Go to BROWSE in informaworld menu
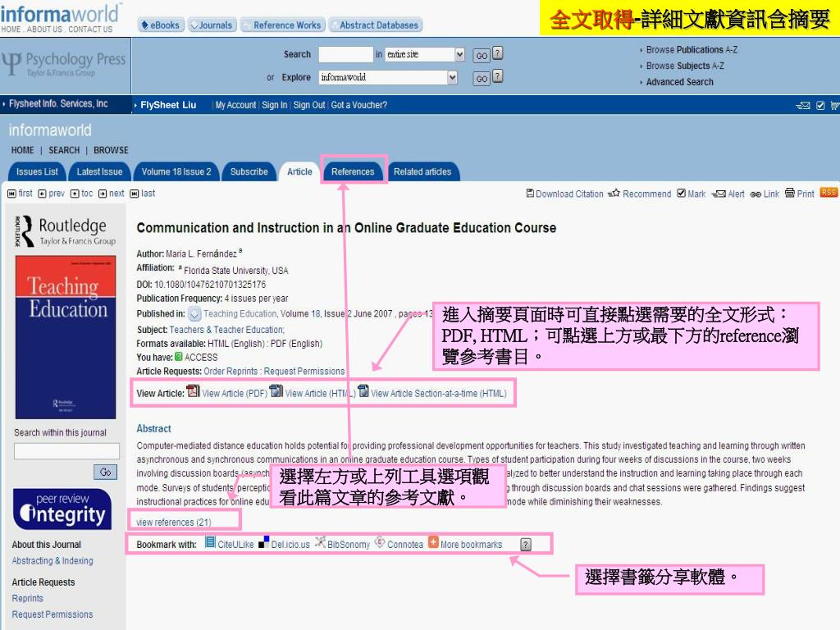The image size is (840, 630). point(111,150)
